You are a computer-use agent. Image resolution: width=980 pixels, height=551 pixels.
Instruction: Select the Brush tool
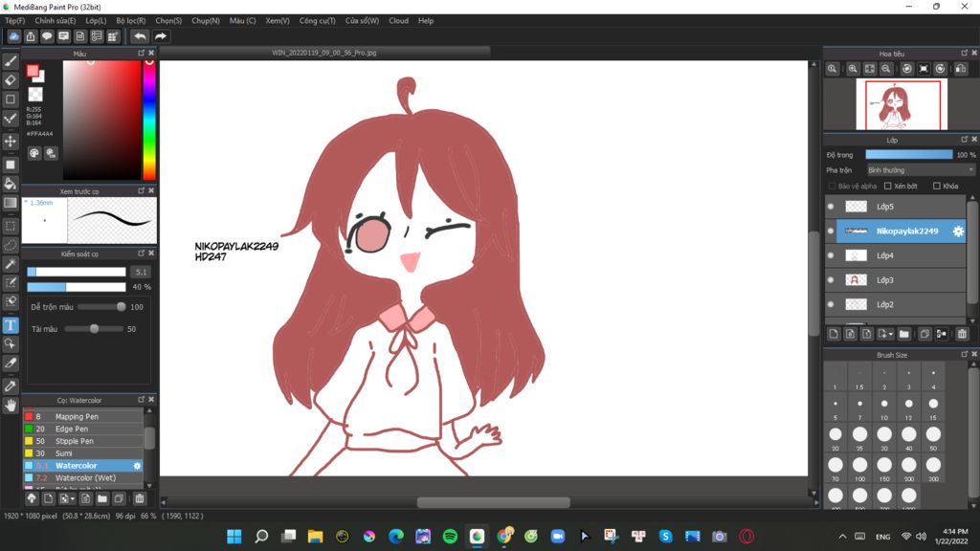pyautogui.click(x=11, y=61)
